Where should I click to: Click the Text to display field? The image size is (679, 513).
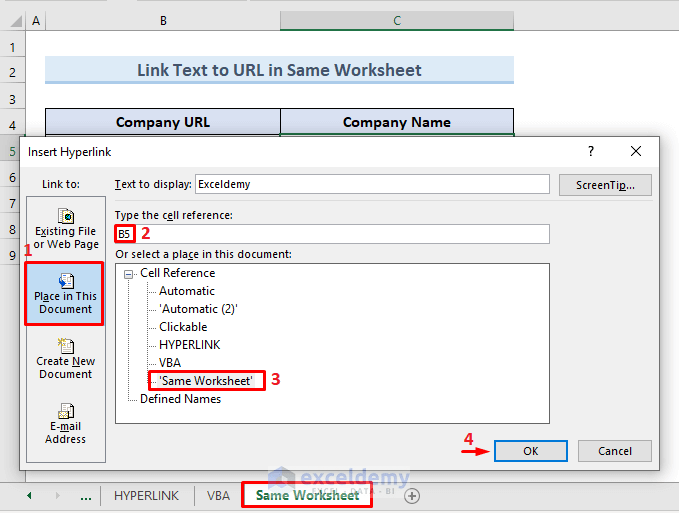coord(372,184)
